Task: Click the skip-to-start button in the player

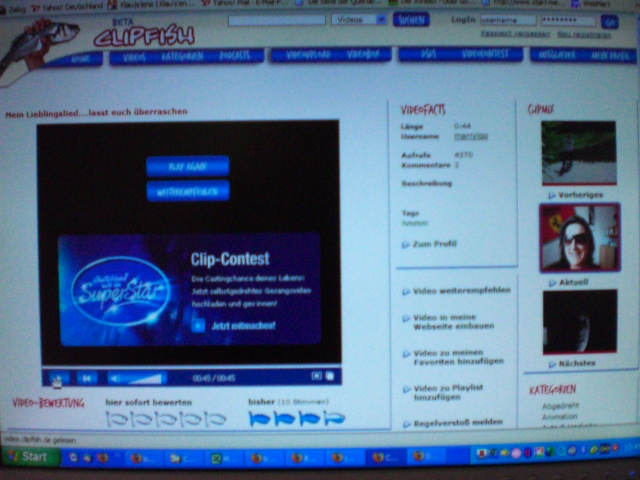Action: tap(87, 378)
